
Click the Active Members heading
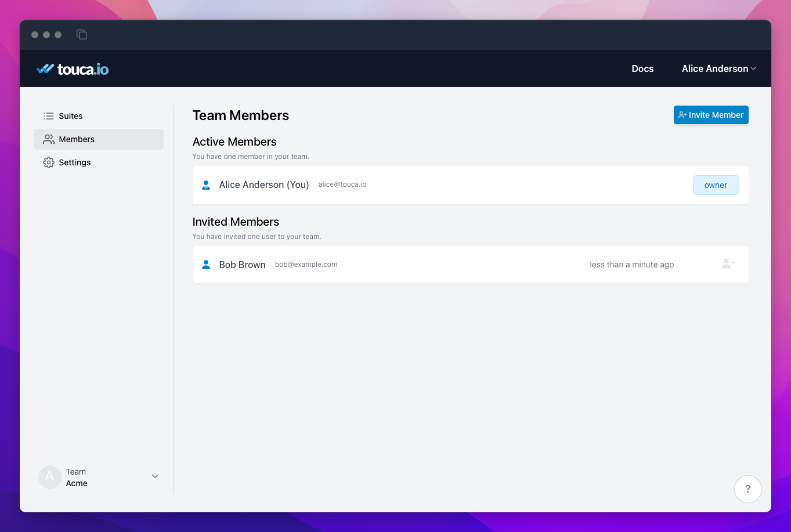point(234,142)
